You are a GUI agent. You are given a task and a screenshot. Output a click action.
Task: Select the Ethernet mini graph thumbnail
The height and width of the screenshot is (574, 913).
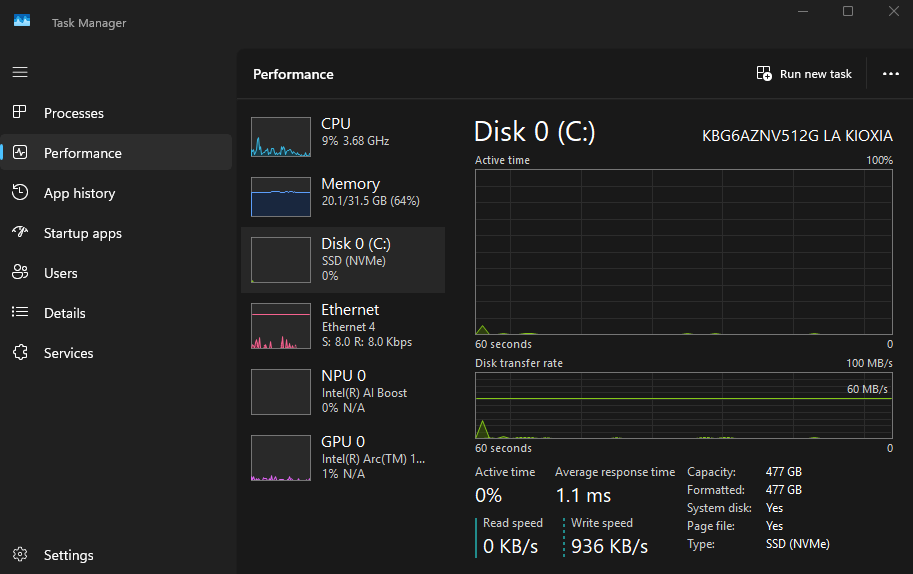coord(281,326)
